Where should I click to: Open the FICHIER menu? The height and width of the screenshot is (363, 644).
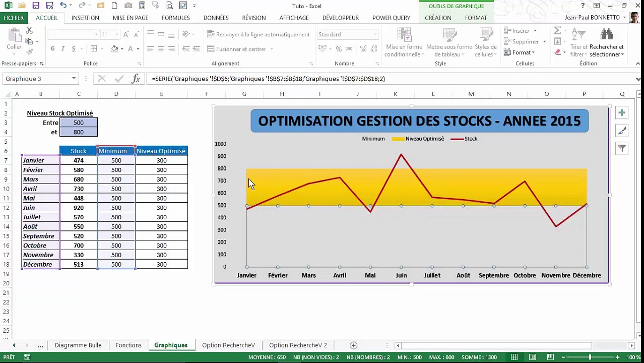click(x=14, y=18)
